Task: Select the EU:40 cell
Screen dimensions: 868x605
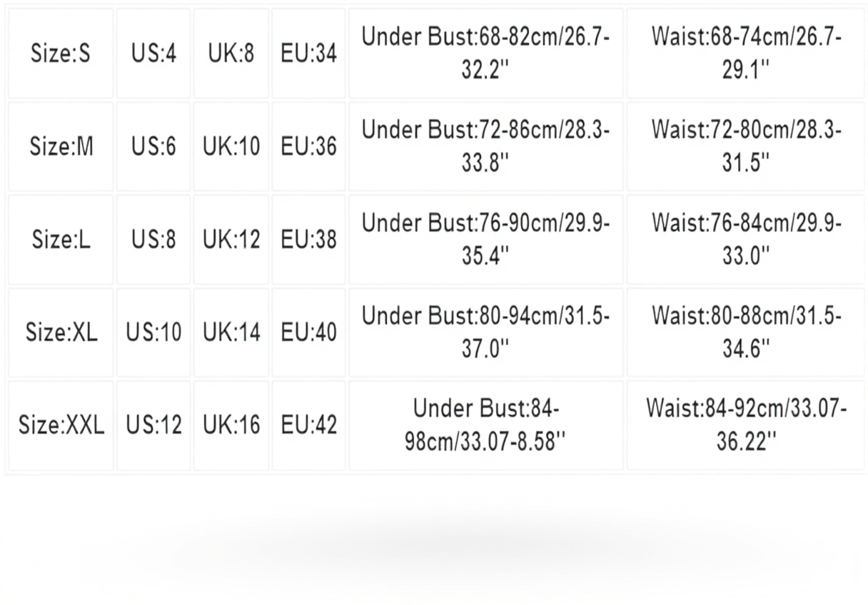Action: coord(308,332)
